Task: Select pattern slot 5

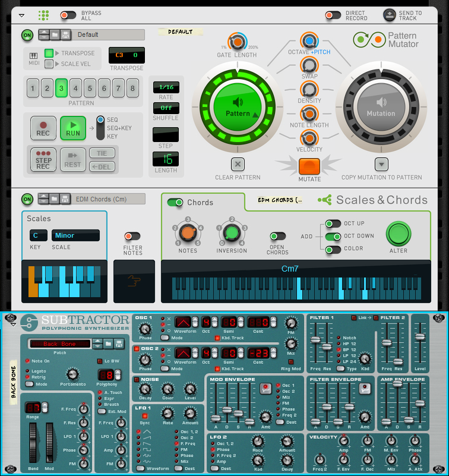Action: tap(90, 89)
